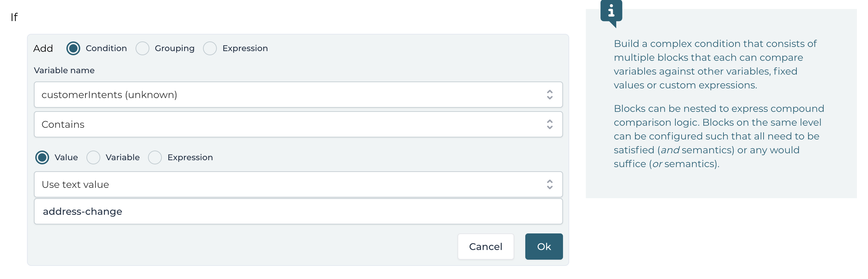Image resolution: width=868 pixels, height=279 pixels.
Task: Click the Add label
Action: (43, 48)
